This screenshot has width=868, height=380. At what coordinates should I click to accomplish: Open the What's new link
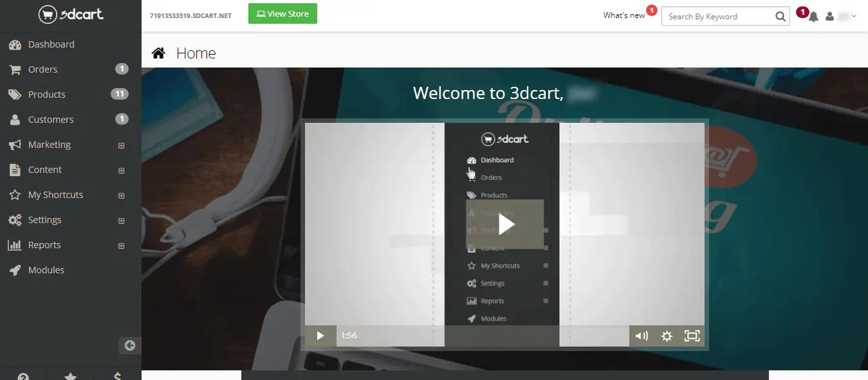coord(623,15)
